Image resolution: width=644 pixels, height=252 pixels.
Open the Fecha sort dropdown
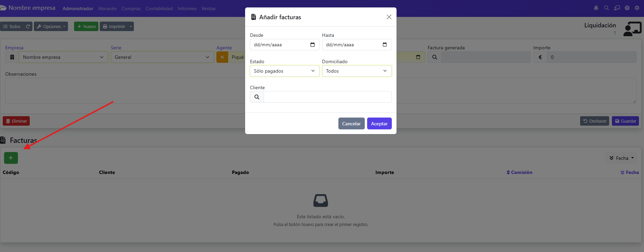pyautogui.click(x=621, y=158)
